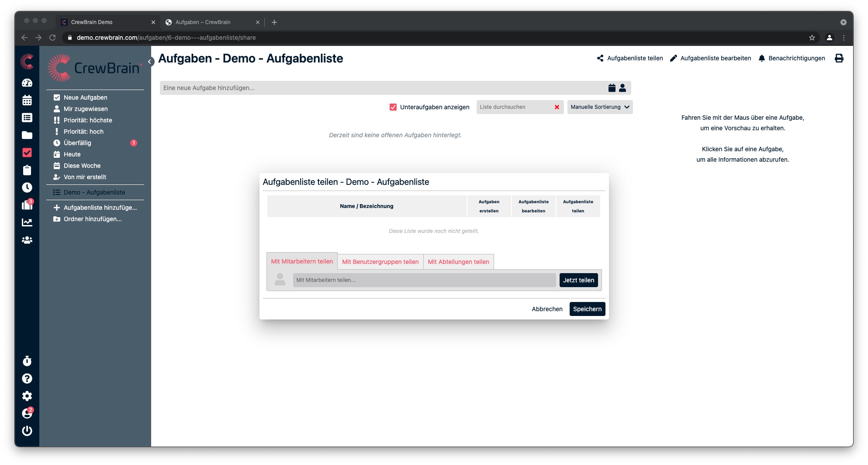Screen dimensions: 868x465
Task: Click Abbrechen to cancel sharing
Action: [547, 309]
